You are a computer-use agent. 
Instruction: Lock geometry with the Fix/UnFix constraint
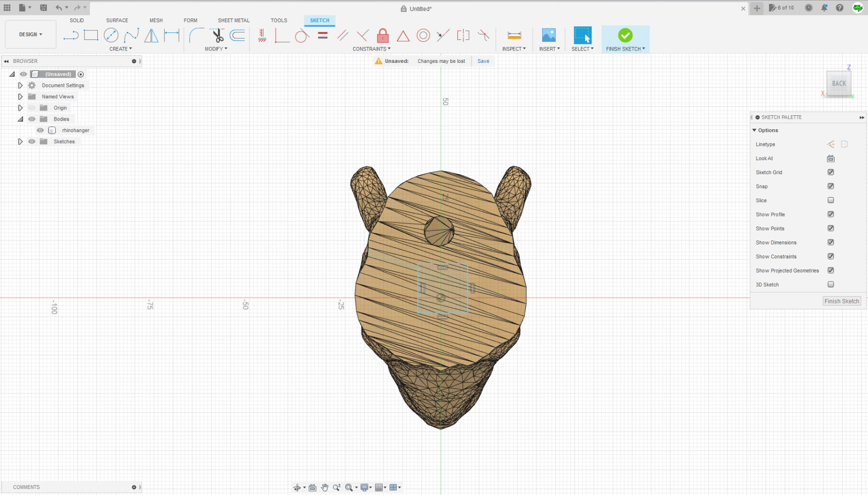click(x=383, y=35)
